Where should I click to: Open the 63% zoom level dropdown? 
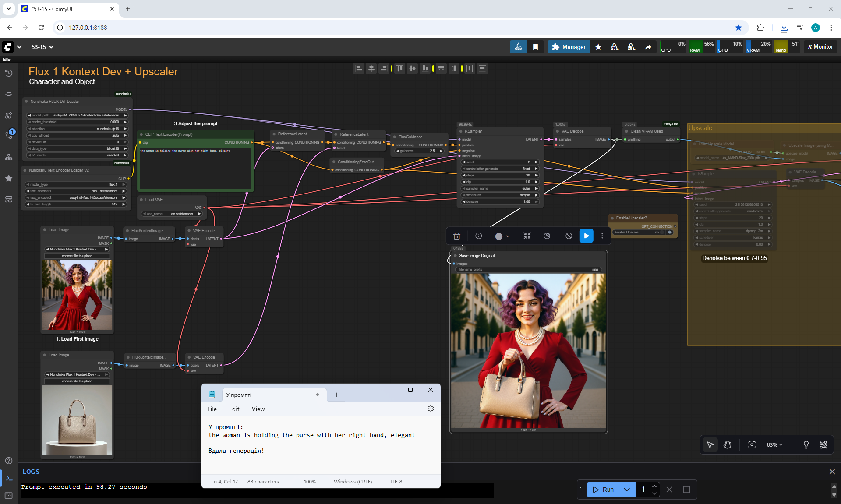[x=774, y=445]
